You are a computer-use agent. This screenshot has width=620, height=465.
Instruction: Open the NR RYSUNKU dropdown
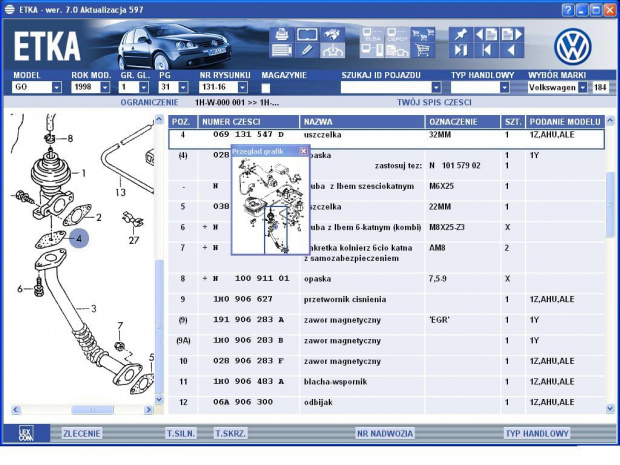(243, 87)
